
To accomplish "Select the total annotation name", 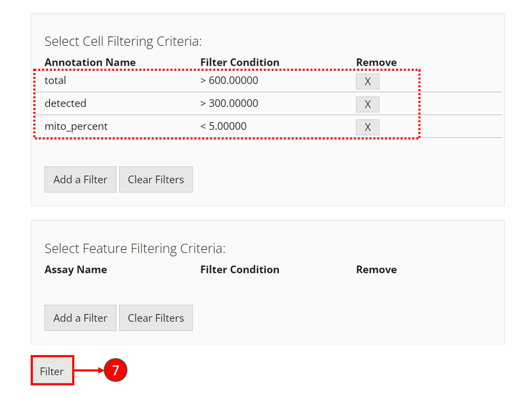I will pyautogui.click(x=55, y=80).
